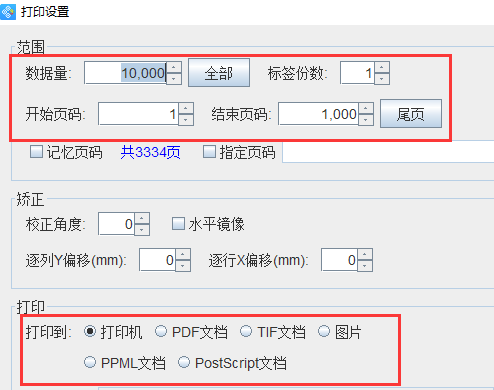Decrease 开始页码 with down arrow
This screenshot has height=390, width=494.
[186, 120]
